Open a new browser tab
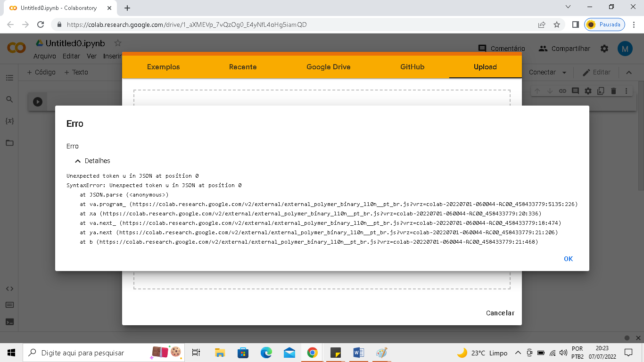This screenshot has width=644, height=362. 127,8
